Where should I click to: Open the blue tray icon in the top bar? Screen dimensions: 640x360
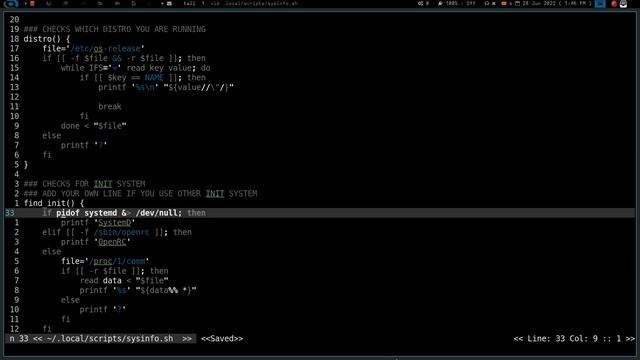point(600,4)
